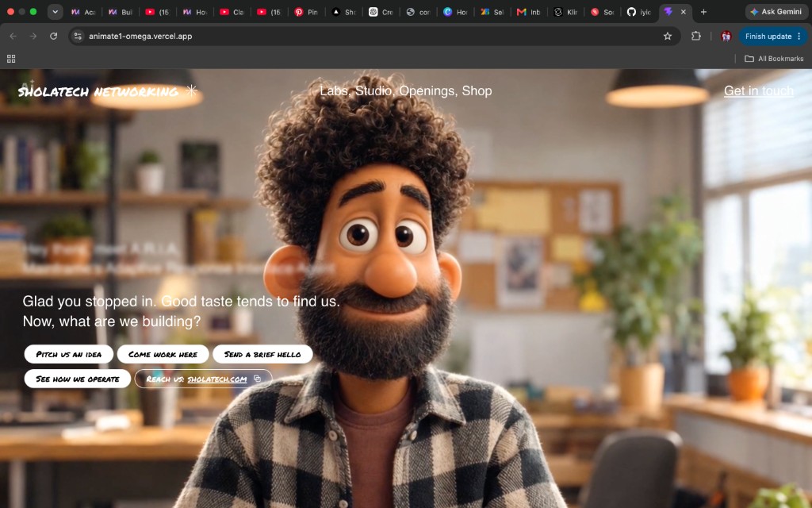Switch to the Gmail Inbox tab

click(x=529, y=12)
